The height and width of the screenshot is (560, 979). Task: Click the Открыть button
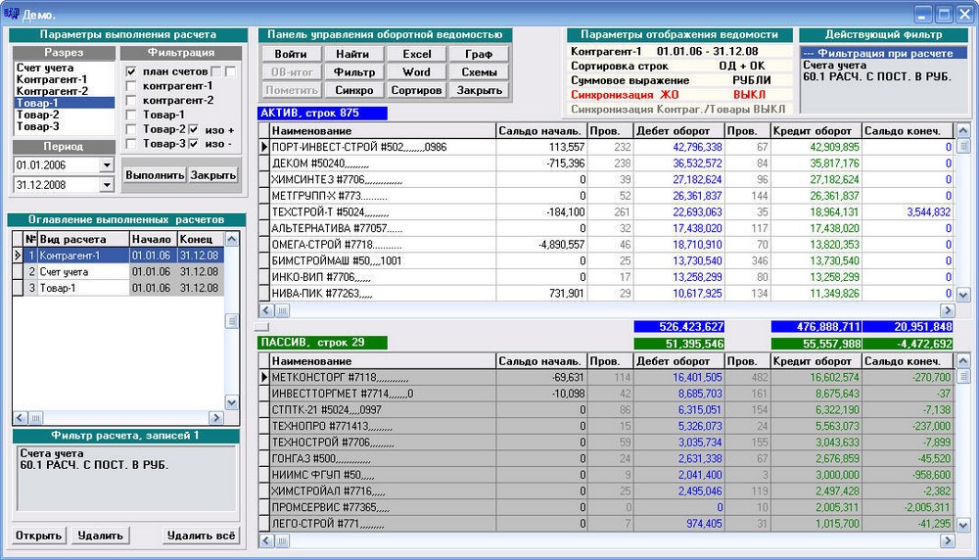pos(39,536)
